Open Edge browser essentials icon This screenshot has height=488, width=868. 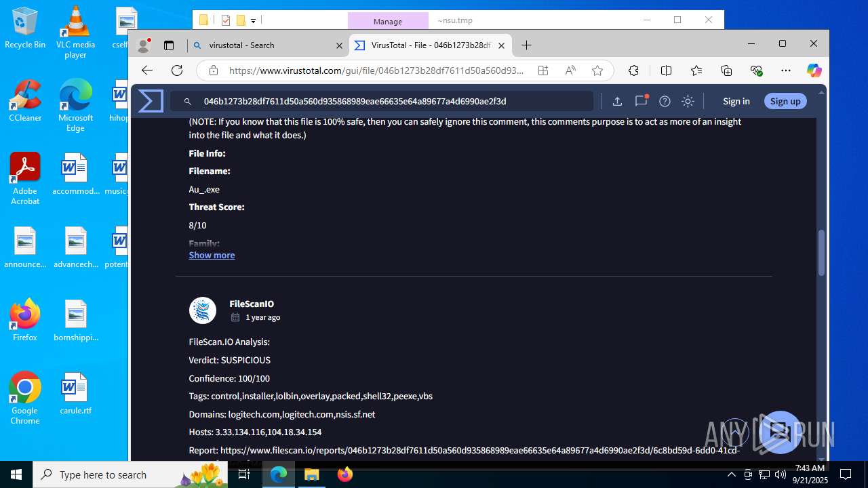tap(757, 70)
